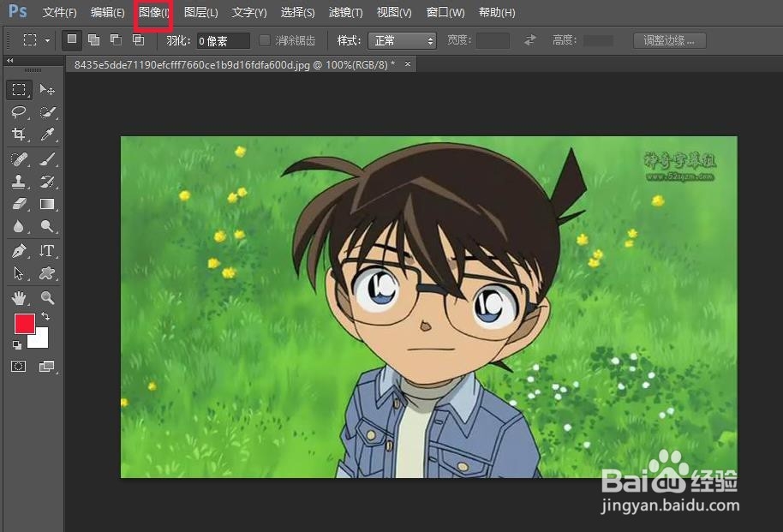Select the Path Selection tool
This screenshot has width=783, height=532.
click(x=19, y=273)
